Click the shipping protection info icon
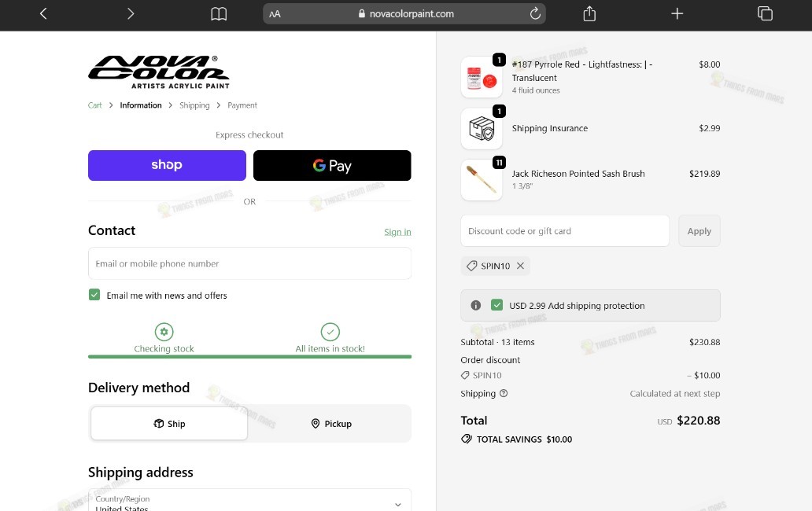 click(475, 305)
